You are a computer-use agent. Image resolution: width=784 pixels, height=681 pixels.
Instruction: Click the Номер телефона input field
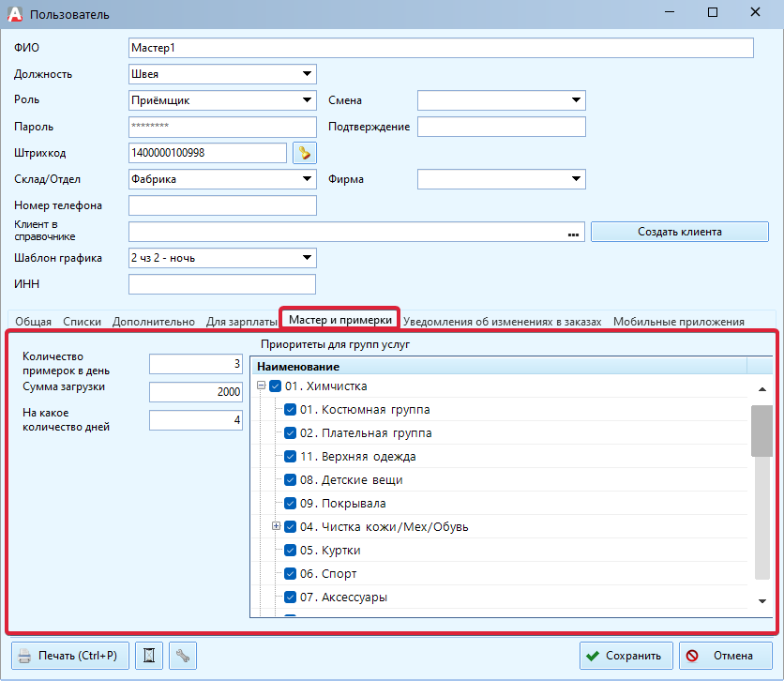[222, 205]
